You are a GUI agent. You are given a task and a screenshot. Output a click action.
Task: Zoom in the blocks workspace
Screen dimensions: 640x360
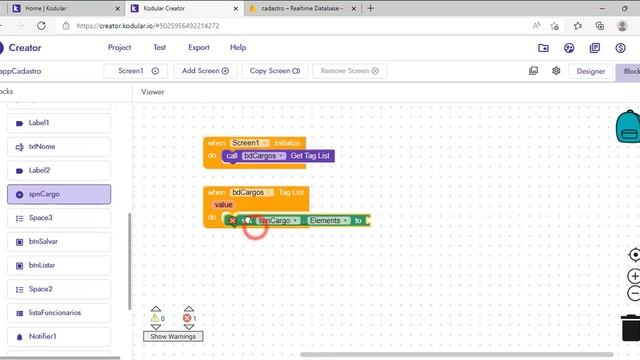pos(634,276)
